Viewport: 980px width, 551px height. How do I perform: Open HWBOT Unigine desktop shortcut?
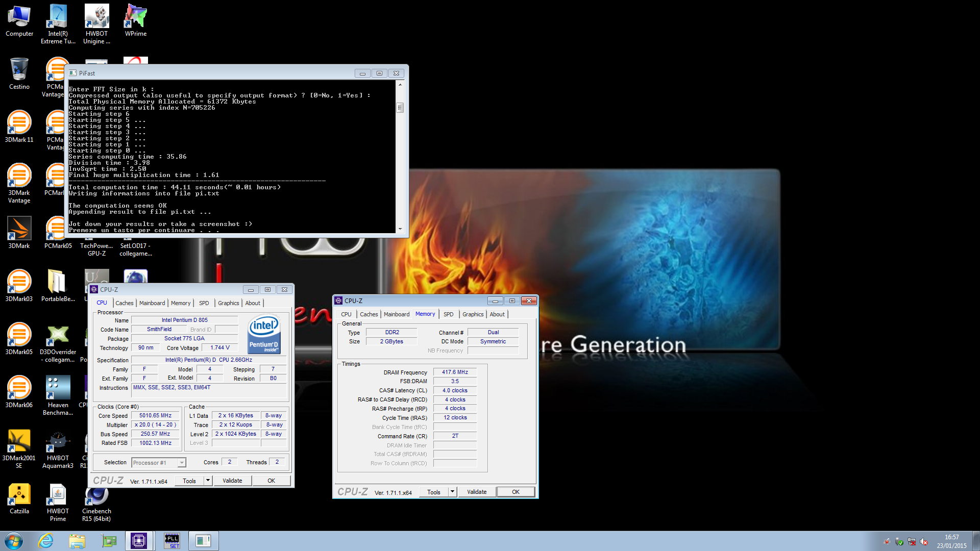click(96, 24)
